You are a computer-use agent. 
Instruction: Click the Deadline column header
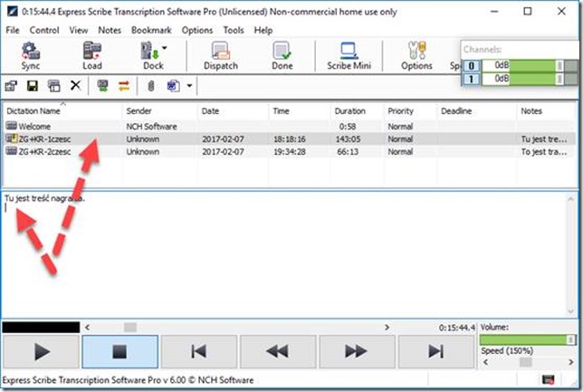[x=477, y=110]
